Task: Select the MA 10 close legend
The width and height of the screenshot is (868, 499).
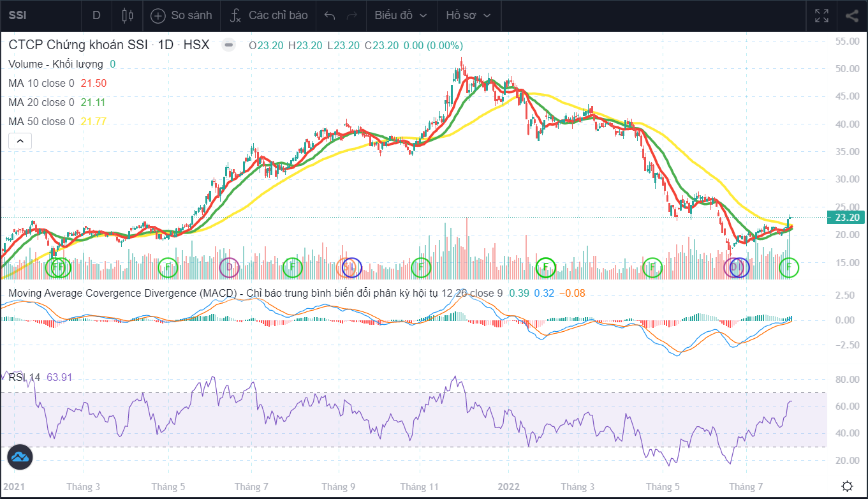Action: [41, 83]
